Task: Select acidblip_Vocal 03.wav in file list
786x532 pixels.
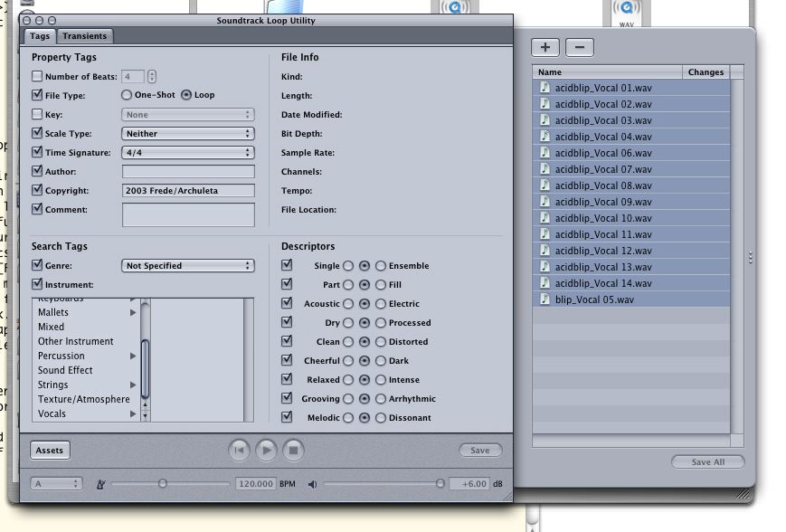Action: 631,120
